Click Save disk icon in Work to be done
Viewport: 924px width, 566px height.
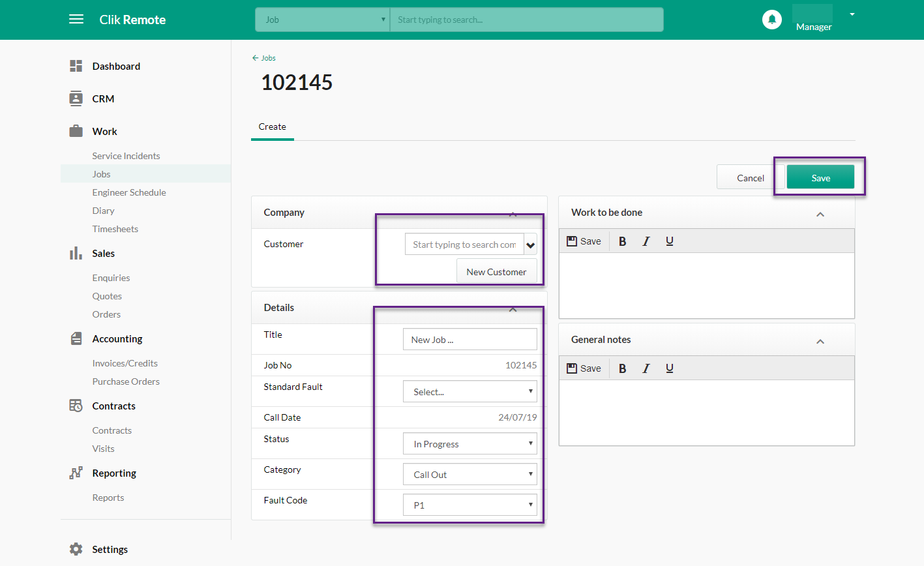pyautogui.click(x=572, y=241)
